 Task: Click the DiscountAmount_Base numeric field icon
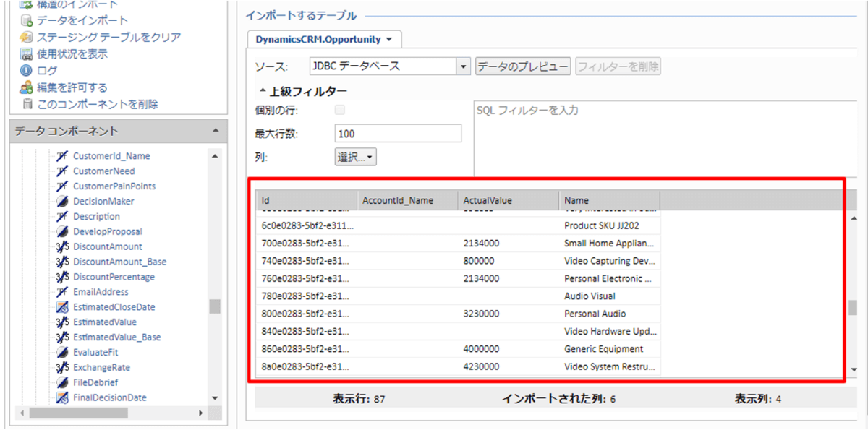click(x=62, y=262)
